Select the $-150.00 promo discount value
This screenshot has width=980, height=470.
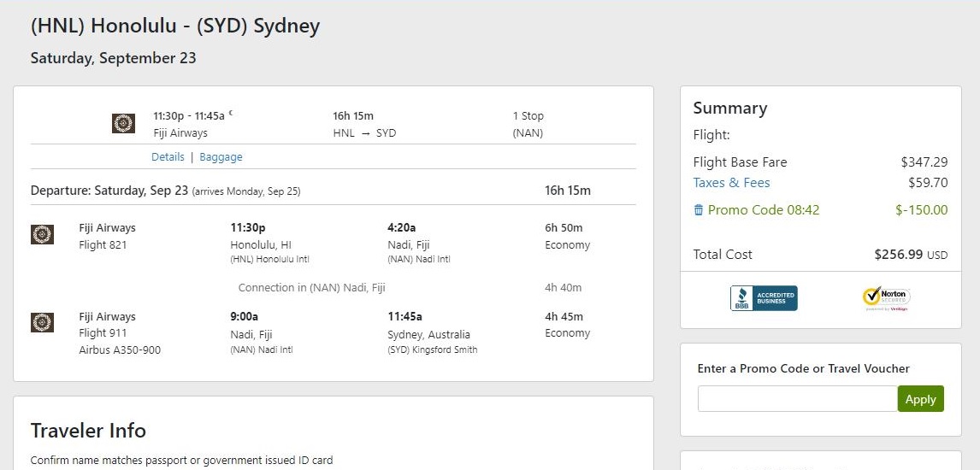(x=921, y=209)
